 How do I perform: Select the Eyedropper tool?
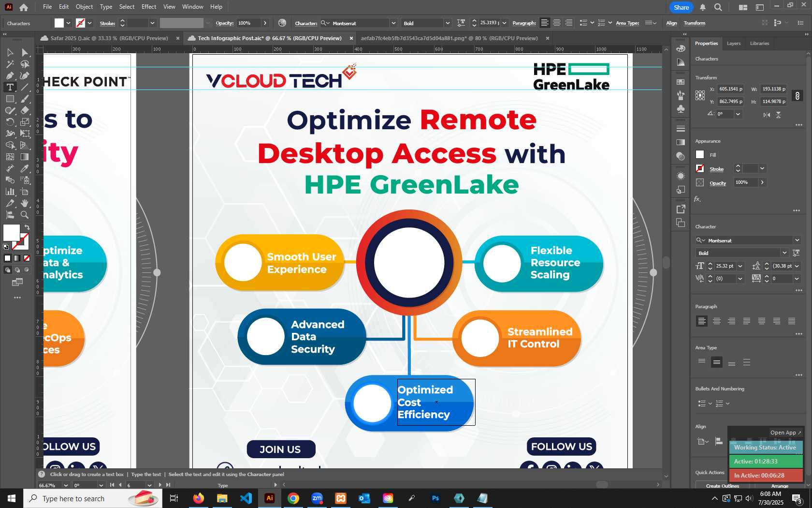pos(25,168)
